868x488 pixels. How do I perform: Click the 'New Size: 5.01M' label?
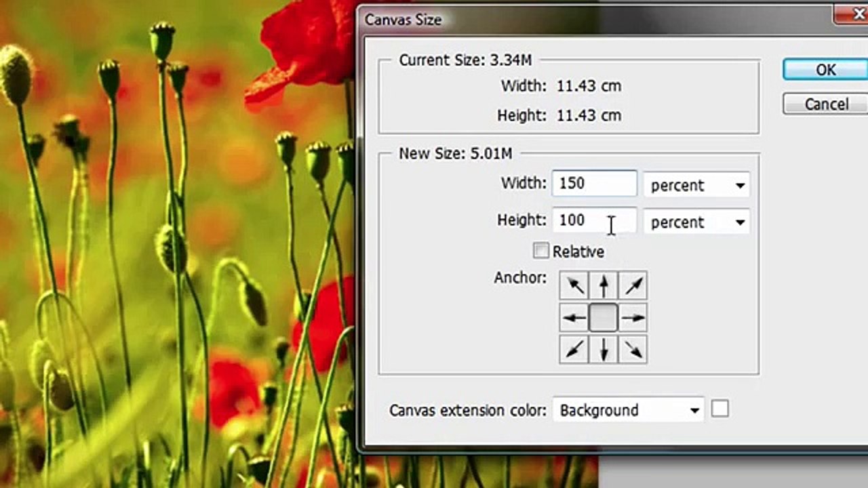[455, 154]
